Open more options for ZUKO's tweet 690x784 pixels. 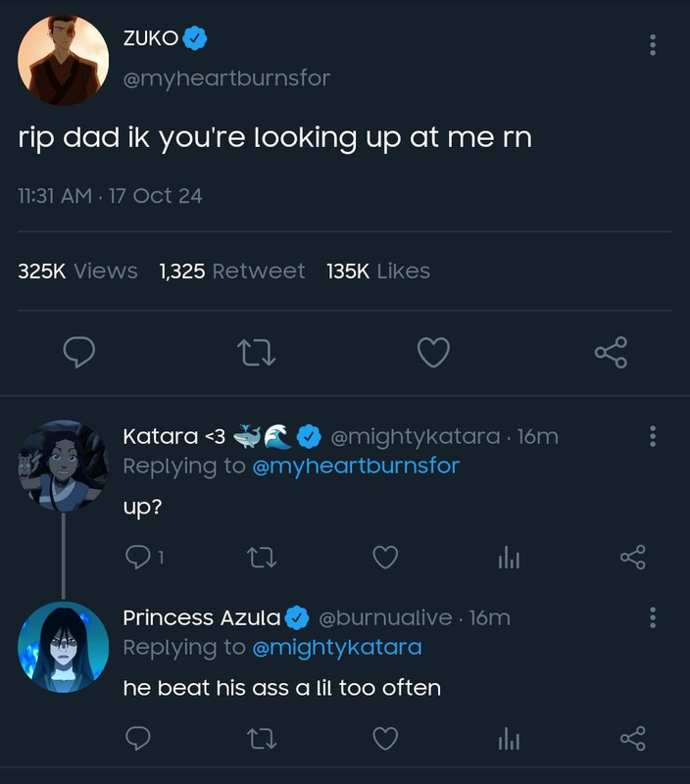(653, 45)
